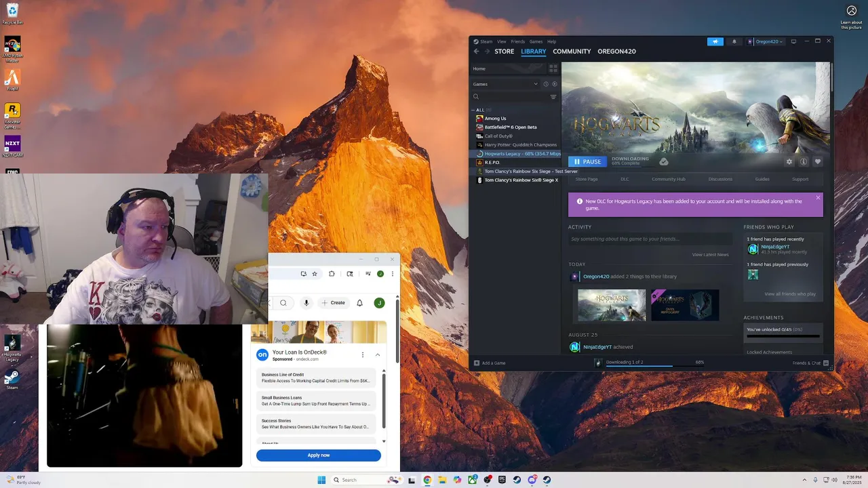Open YouTube notifications bell in browser
868x488 pixels.
360,303
